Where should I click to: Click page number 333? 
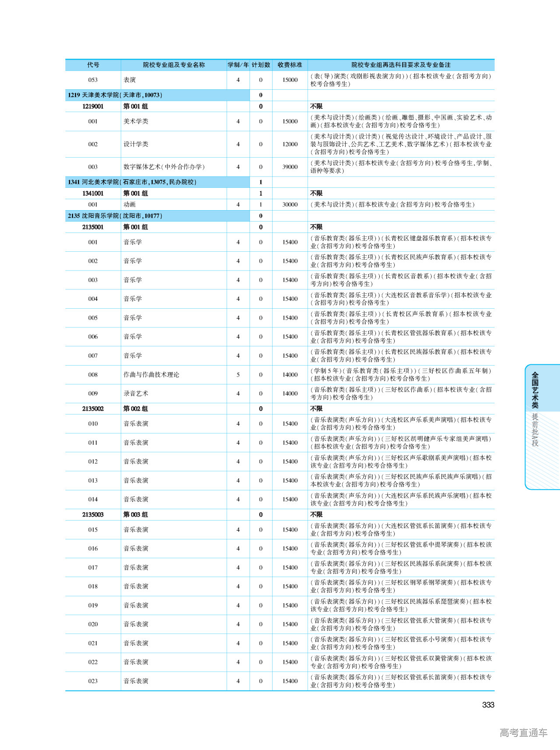coord(488,704)
